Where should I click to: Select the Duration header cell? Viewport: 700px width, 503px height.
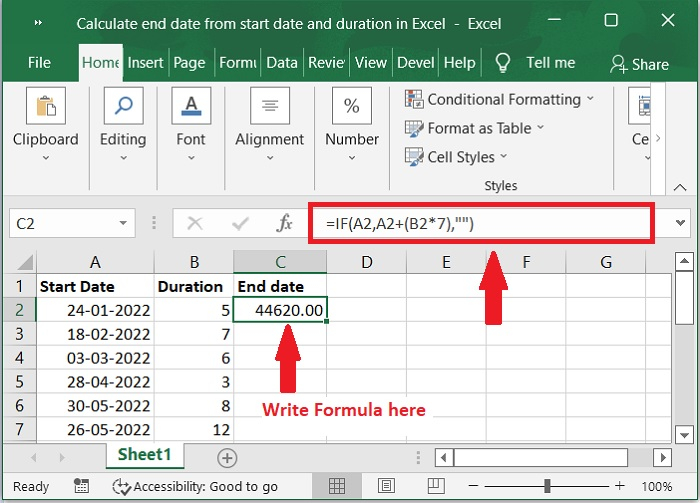coord(194,286)
